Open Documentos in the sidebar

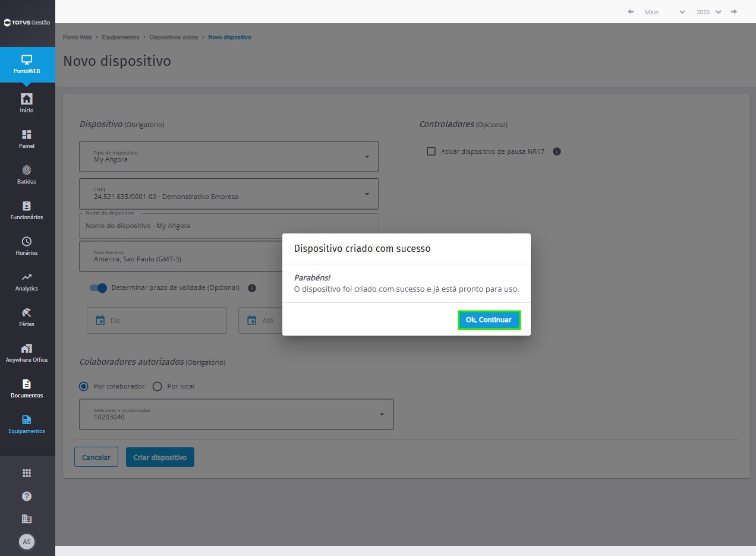point(27,388)
